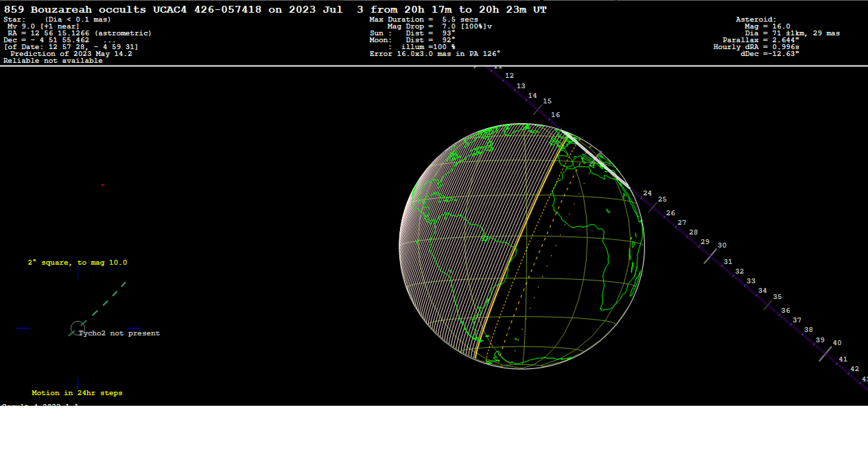This screenshot has height=471, width=868.
Task: Click time marker 40 on the path
Action: (x=837, y=343)
